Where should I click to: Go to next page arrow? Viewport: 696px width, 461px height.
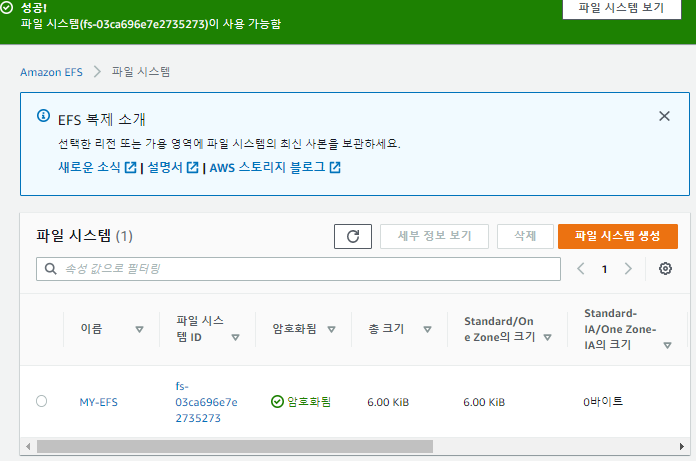628,268
